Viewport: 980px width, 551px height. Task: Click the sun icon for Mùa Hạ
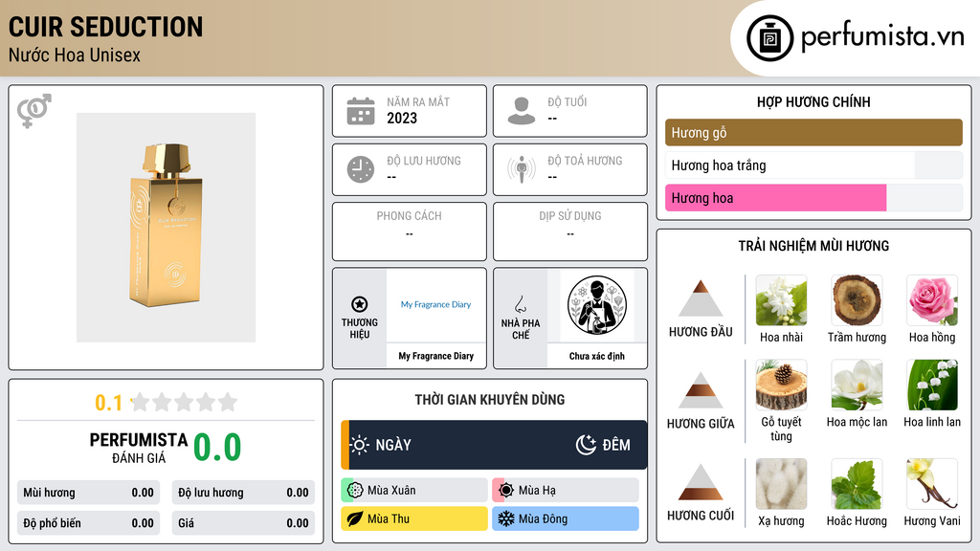point(506,491)
